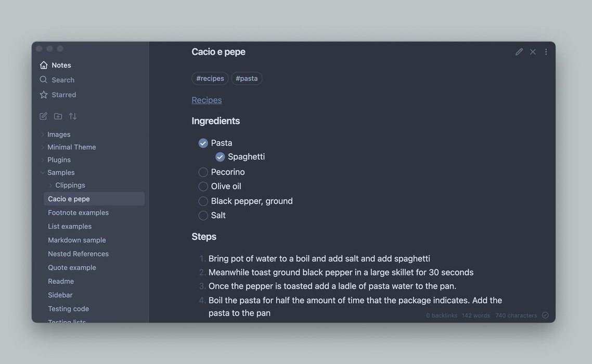The image size is (592, 364).
Task: Click the #pasta tag
Action: [247, 79]
